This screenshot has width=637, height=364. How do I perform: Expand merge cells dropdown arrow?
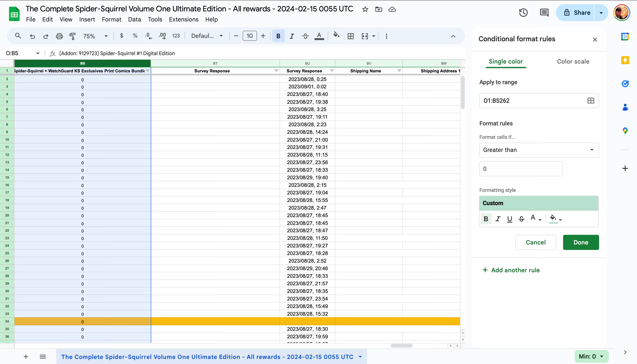374,36
